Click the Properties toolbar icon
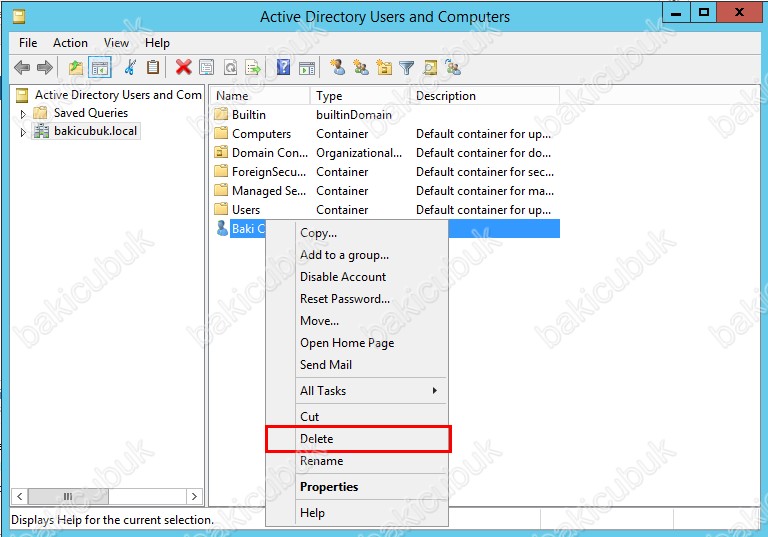 tap(206, 67)
